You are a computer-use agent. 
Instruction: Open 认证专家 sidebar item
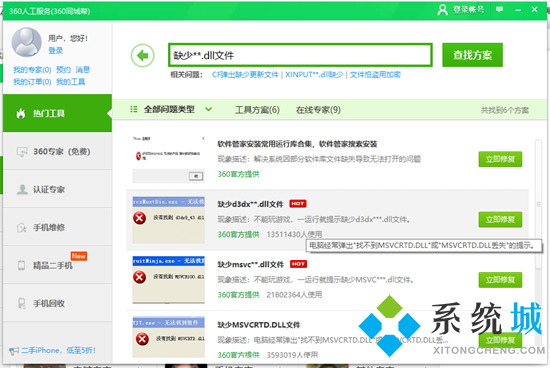click(x=58, y=189)
